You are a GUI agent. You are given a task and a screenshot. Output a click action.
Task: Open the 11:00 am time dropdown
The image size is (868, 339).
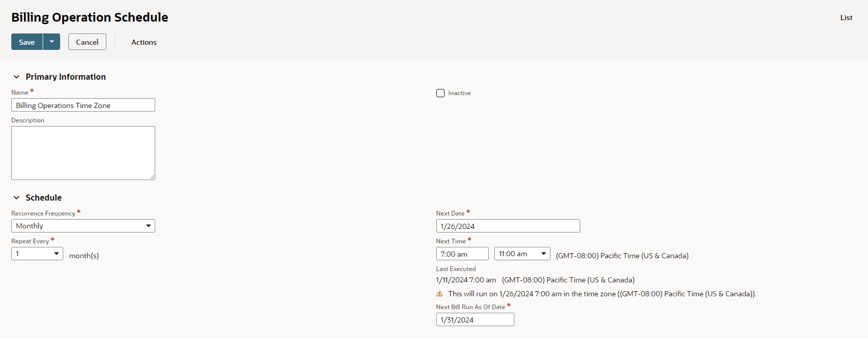click(522, 254)
